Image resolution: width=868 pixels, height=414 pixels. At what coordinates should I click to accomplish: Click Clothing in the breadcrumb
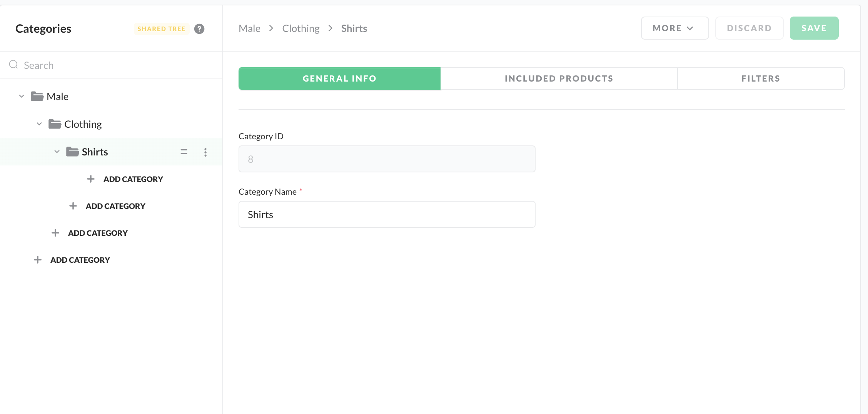click(x=301, y=28)
